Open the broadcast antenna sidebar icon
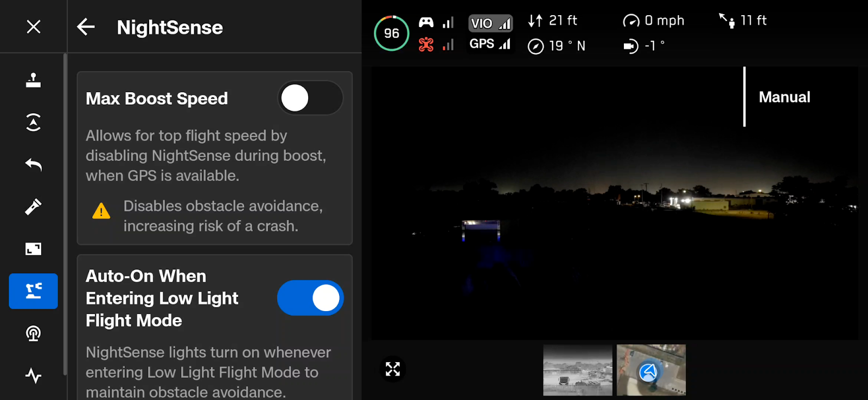Screen dimensions: 868x400 click(x=33, y=333)
